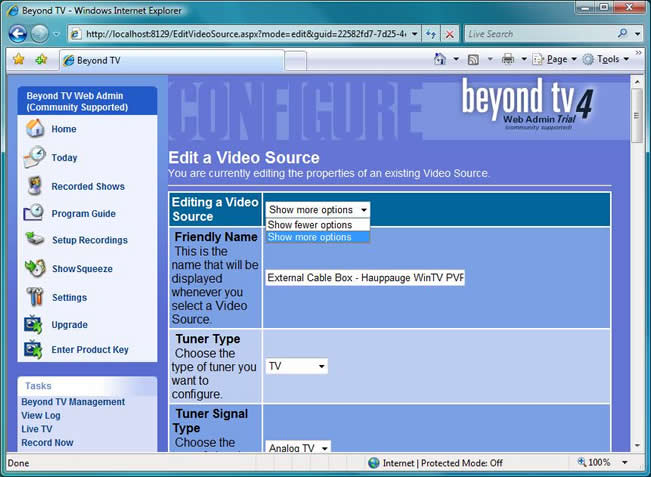Click the RSS Feeds toolbar icon
Viewport: 651px width, 477px height.
(473, 59)
